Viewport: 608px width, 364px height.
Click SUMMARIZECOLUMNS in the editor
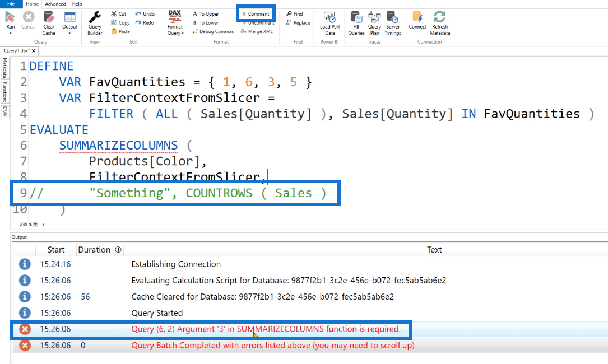(118, 146)
